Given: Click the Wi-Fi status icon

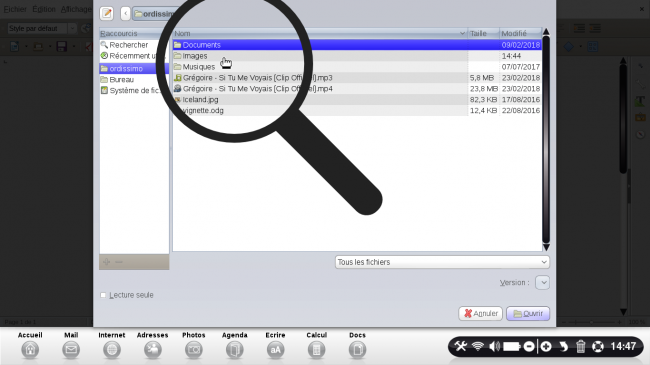Looking at the screenshot, I should point(478,346).
